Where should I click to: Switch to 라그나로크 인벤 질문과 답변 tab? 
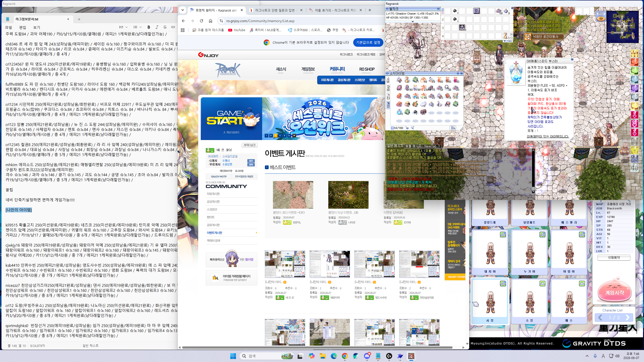coord(276,10)
